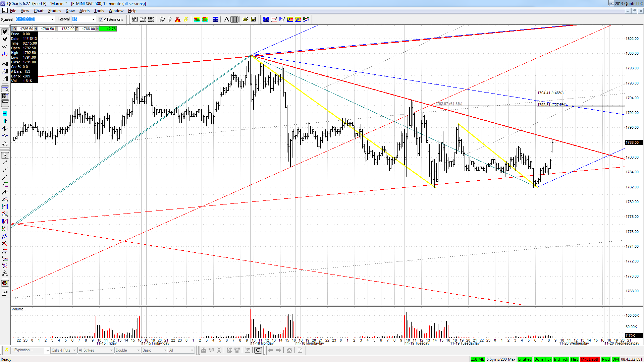Screen dimensions: 644x362
Task: Select the text label A drawing tool
Action: click(x=5, y=273)
